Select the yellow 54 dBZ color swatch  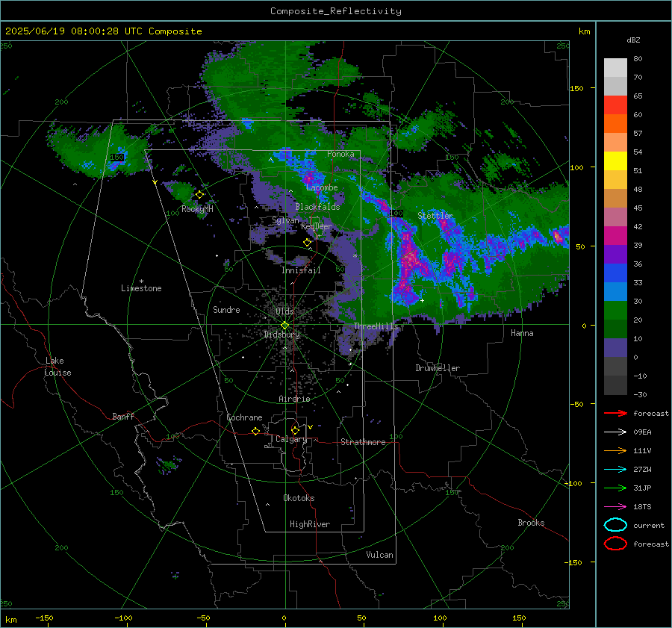[x=615, y=161]
